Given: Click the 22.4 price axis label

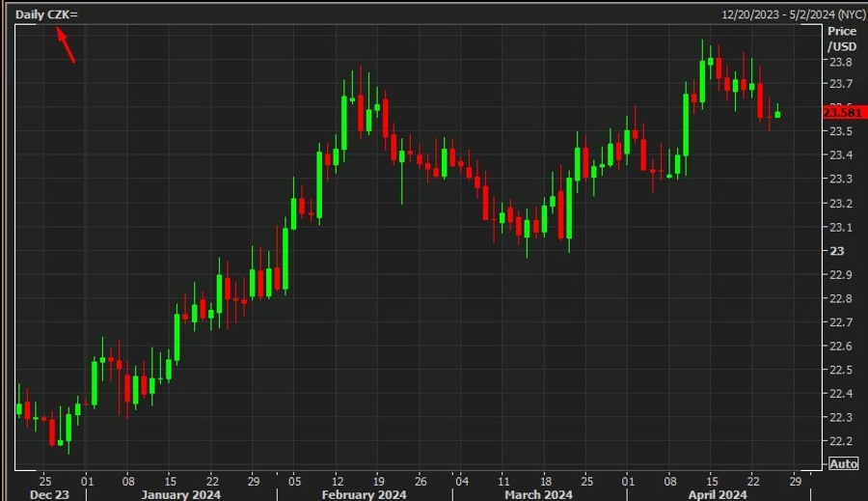Looking at the screenshot, I should 840,394.
